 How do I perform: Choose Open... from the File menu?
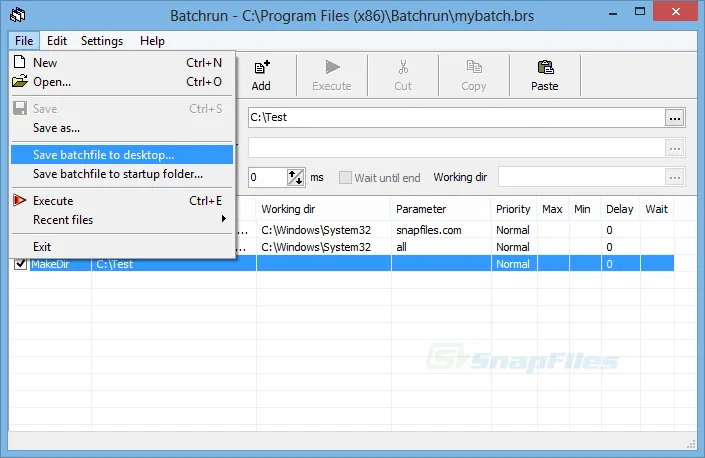click(122, 82)
